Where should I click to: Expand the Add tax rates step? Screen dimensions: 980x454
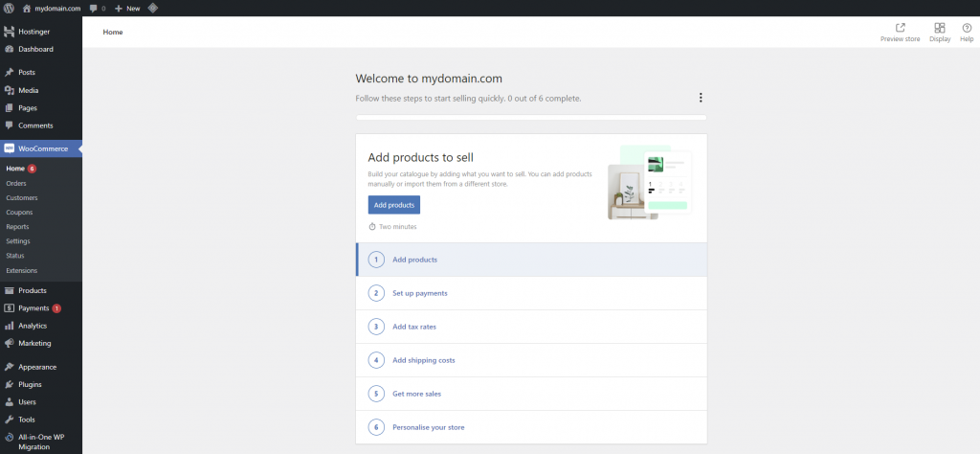click(413, 327)
